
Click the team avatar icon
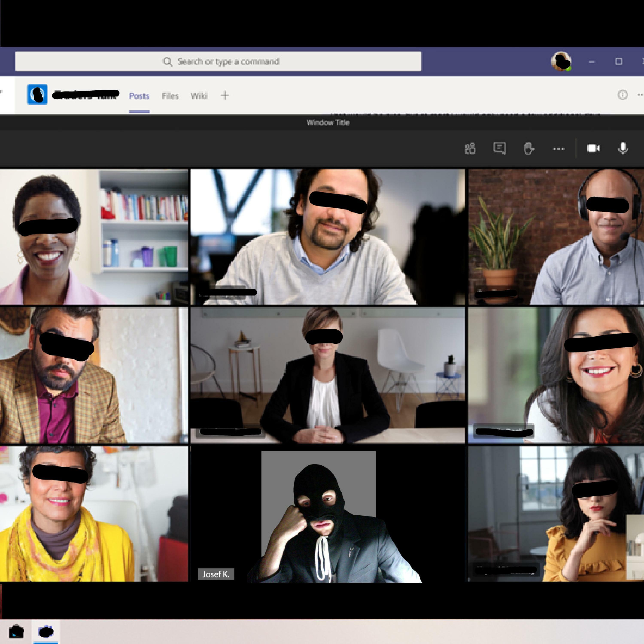[37, 95]
